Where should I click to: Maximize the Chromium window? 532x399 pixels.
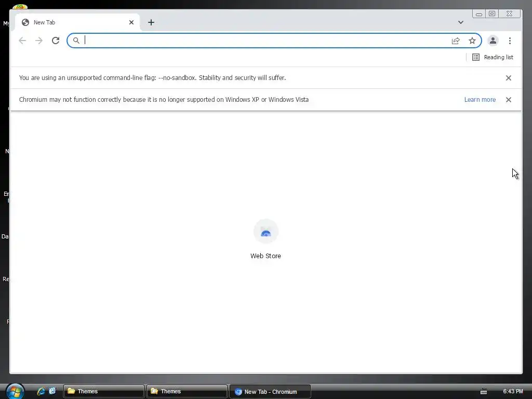click(492, 14)
